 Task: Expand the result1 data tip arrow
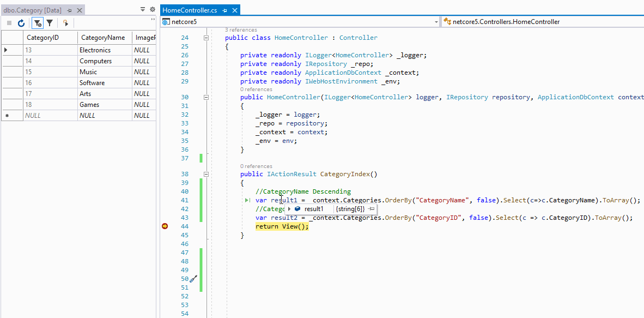[289, 209]
